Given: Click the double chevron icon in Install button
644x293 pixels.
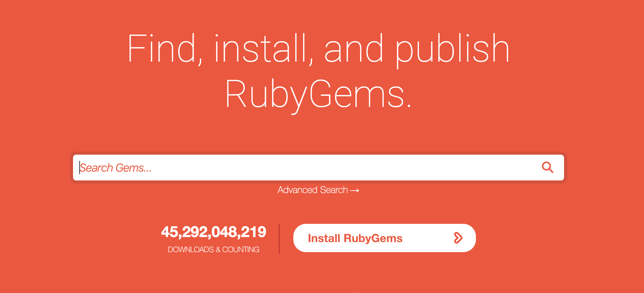Looking at the screenshot, I should click(x=458, y=238).
